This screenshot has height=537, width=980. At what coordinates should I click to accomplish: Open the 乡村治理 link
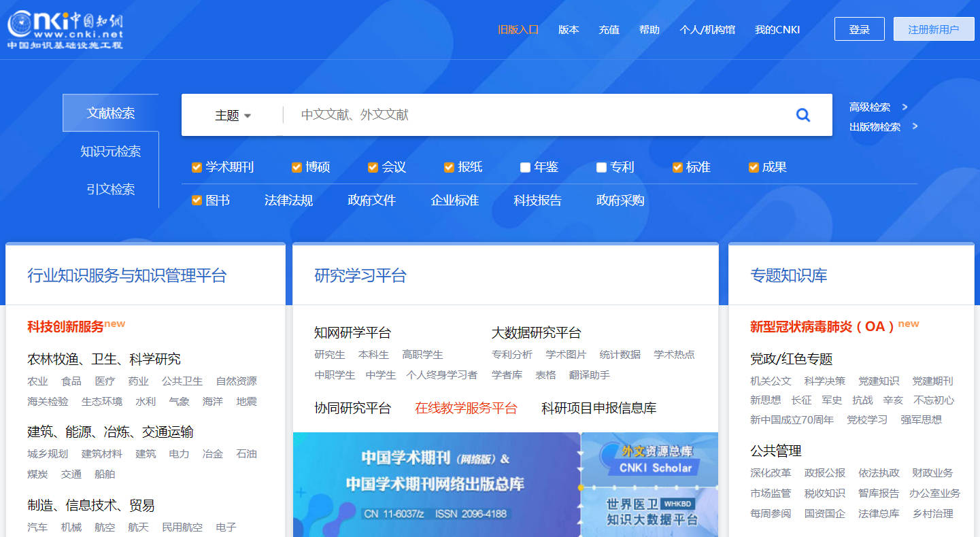click(932, 514)
